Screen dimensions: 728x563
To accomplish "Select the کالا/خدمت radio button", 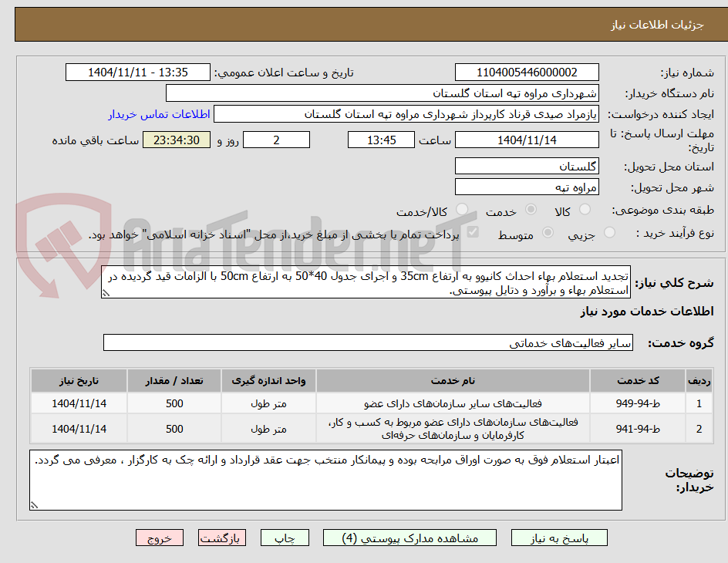I will [x=461, y=210].
